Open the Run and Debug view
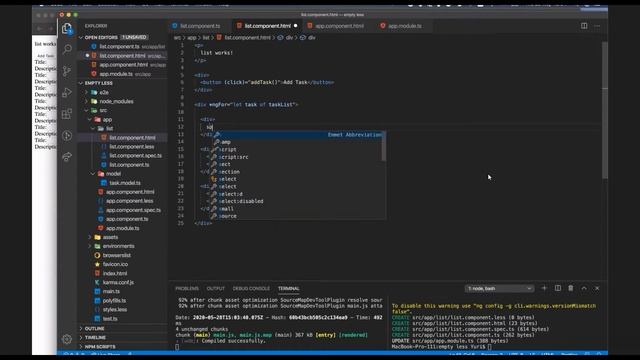640x360 pixels. point(67,93)
